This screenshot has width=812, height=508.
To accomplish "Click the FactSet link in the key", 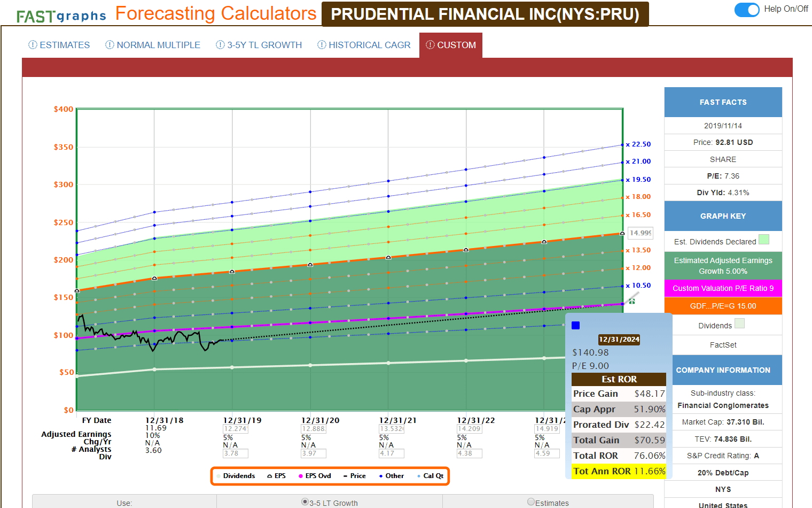I will pyautogui.click(x=723, y=345).
